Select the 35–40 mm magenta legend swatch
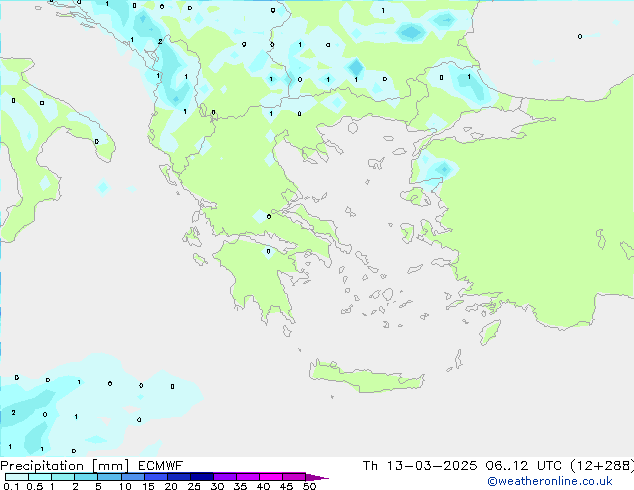The height and width of the screenshot is (490, 634). click(x=247, y=477)
